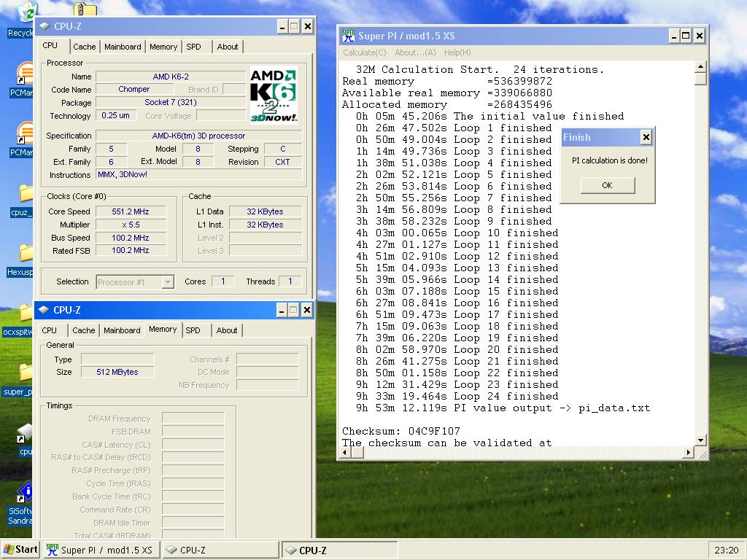The height and width of the screenshot is (560, 747).
Task: Click Super PI horizontal scrollbar right arrow
Action: pos(688,452)
